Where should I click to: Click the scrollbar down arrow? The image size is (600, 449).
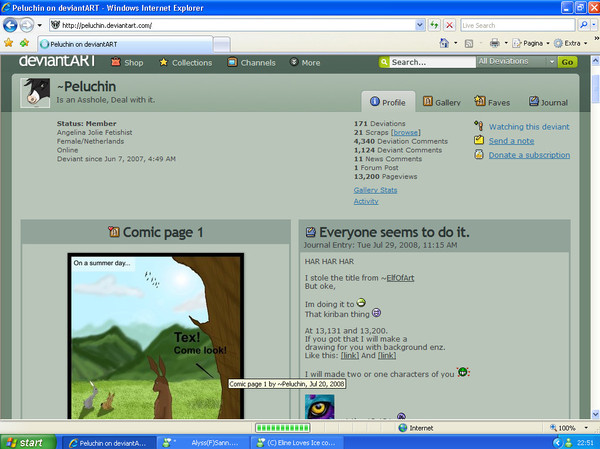[x=595, y=414]
